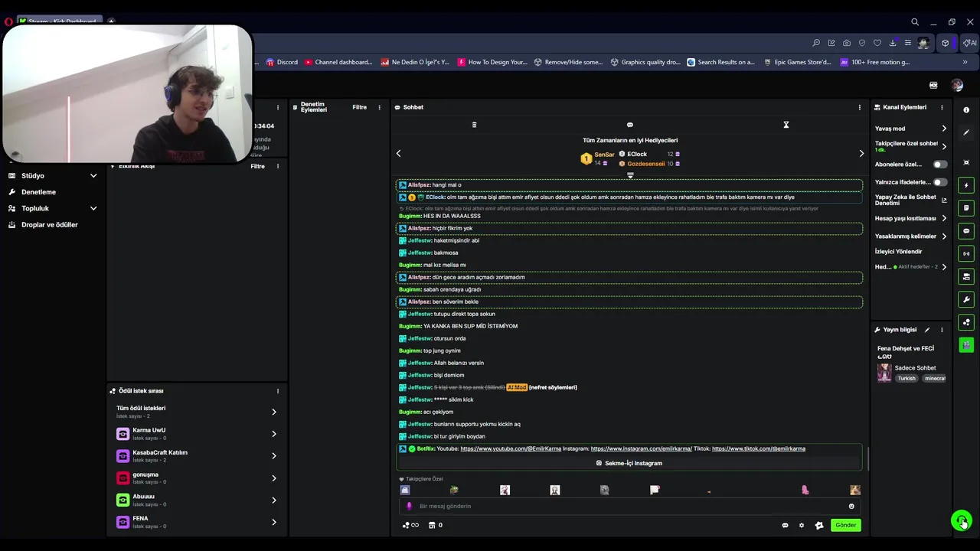This screenshot has width=980, height=551.
Task: Click the camera snapshot icon in address bar
Action: [847, 43]
